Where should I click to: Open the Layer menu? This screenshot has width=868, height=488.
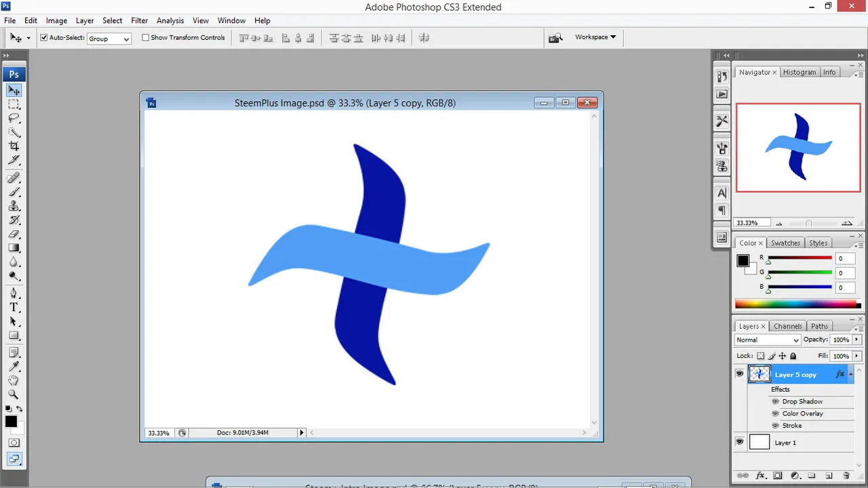point(85,20)
